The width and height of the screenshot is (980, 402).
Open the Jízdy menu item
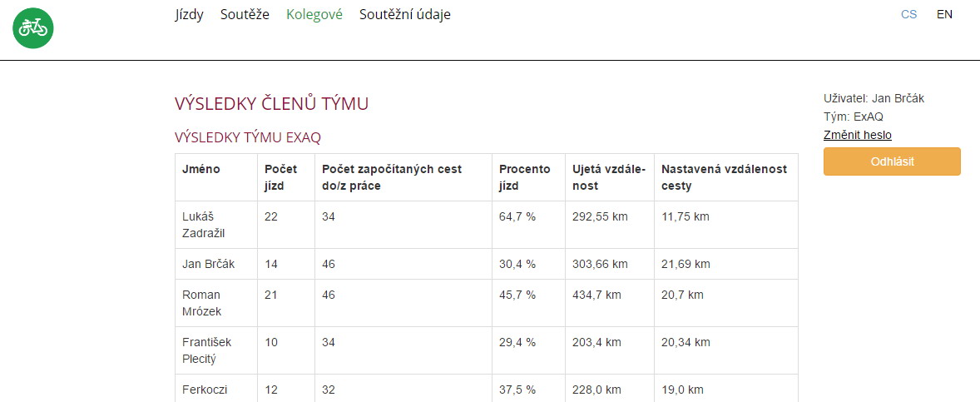[x=189, y=14]
